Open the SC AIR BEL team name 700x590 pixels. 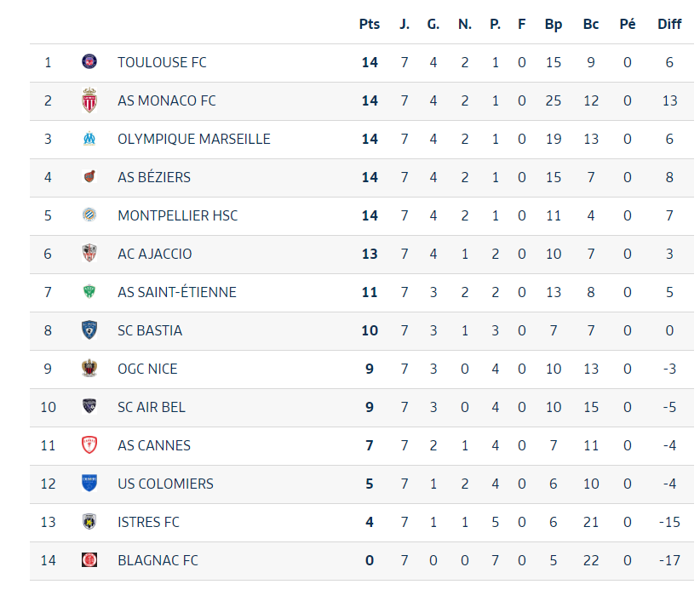(152, 407)
